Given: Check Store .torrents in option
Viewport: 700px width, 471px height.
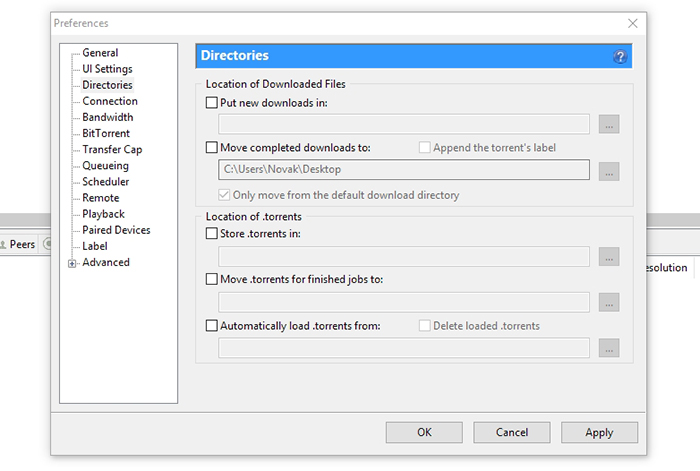Looking at the screenshot, I should point(211,234).
